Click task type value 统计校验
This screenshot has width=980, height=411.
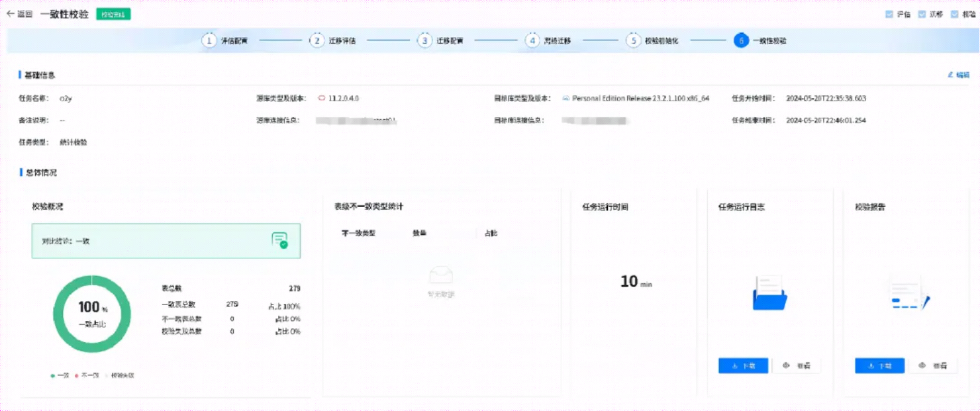pos(73,142)
